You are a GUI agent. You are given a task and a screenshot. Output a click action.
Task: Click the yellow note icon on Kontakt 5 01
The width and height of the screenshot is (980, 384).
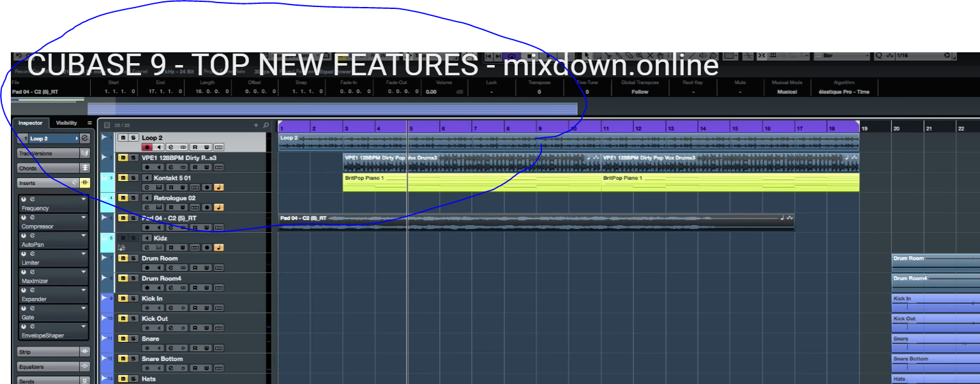coord(219,188)
